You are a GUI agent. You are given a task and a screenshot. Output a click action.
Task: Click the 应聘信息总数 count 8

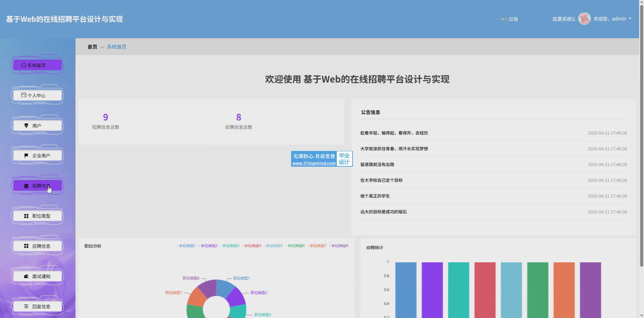tap(238, 117)
